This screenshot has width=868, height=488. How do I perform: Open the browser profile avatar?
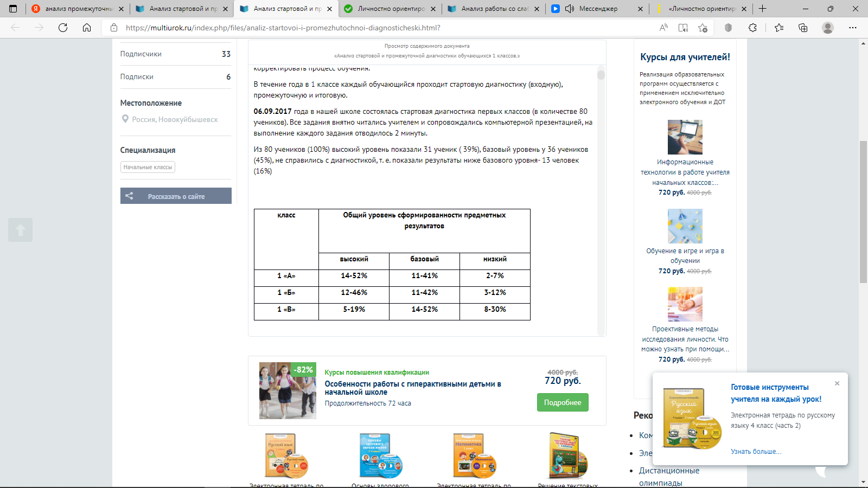point(828,28)
